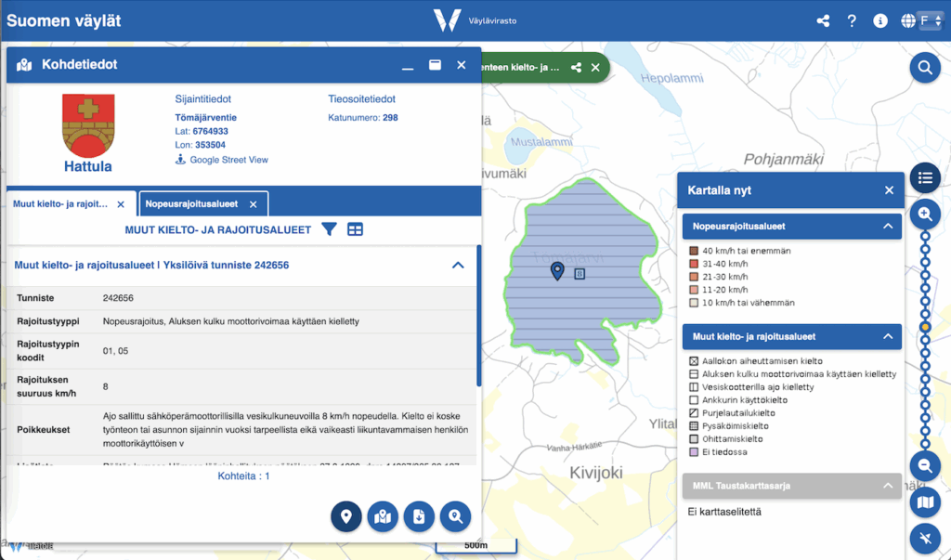Collapse the Muut kielto- ja rajoitusalueet legend section
This screenshot has width=951, height=560.
(x=887, y=336)
